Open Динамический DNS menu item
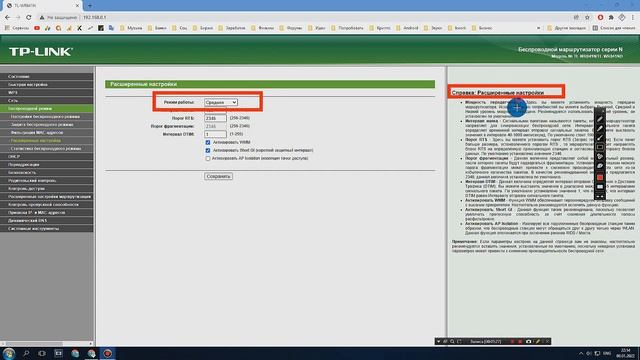Image resolution: width=640 pixels, height=360 pixels. point(47,220)
